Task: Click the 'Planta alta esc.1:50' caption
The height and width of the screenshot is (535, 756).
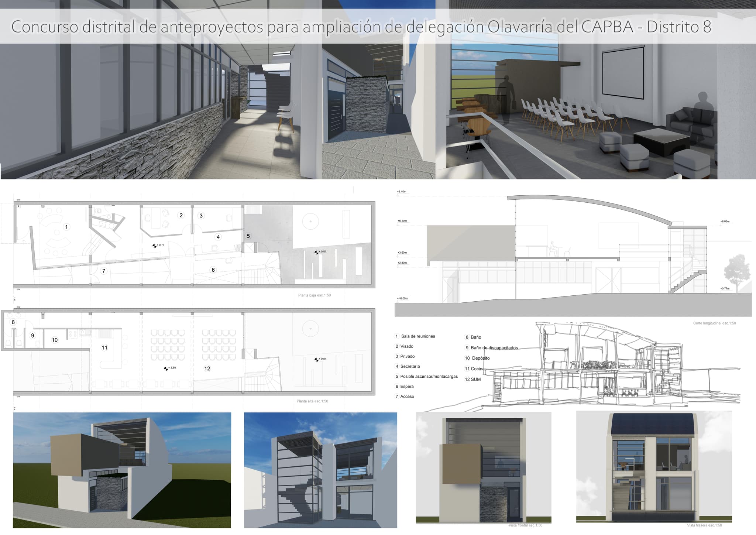Action: pos(312,401)
